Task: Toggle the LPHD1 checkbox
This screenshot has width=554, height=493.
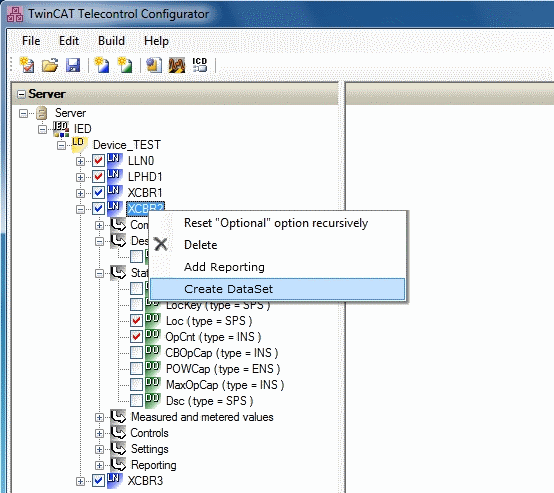Action: click(x=98, y=177)
